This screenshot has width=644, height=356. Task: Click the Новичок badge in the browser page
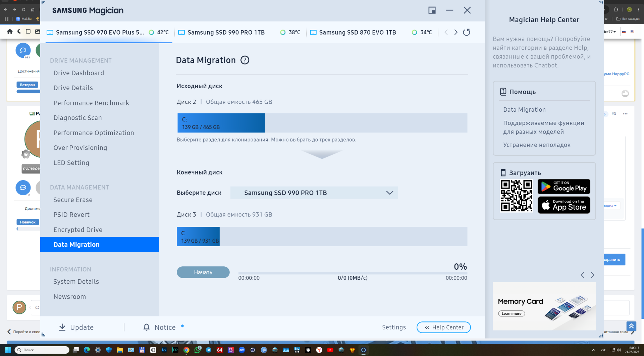tap(28, 222)
